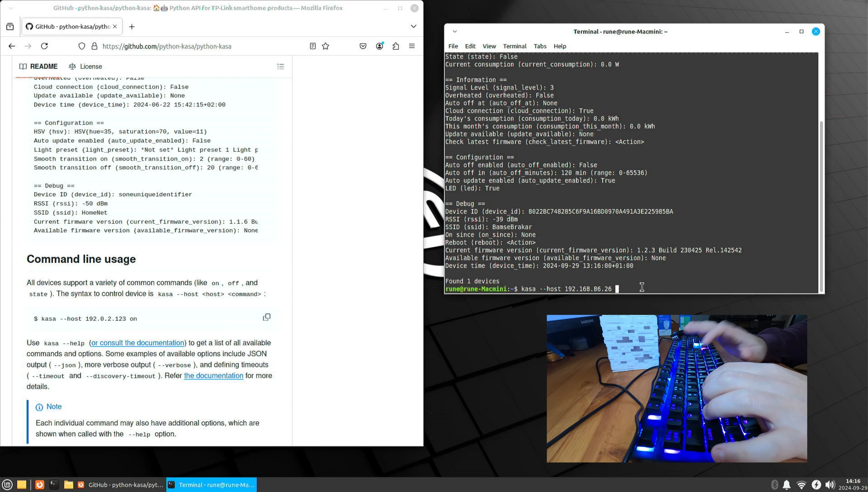Open README outline list

(281, 67)
